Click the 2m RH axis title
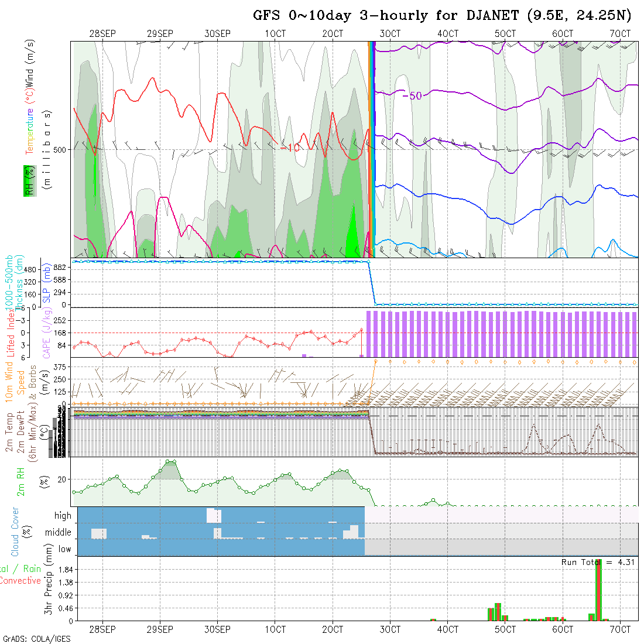Screen dimensions: 644x644 point(20,482)
